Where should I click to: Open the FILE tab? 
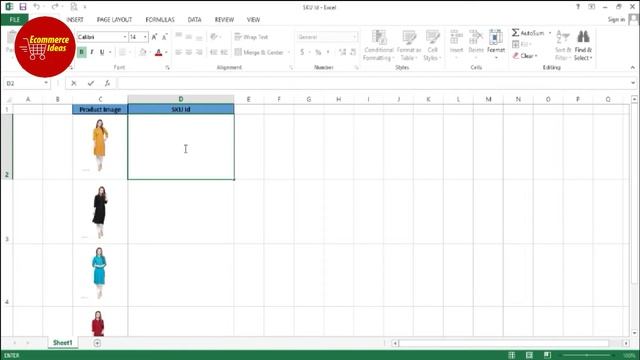pos(15,20)
